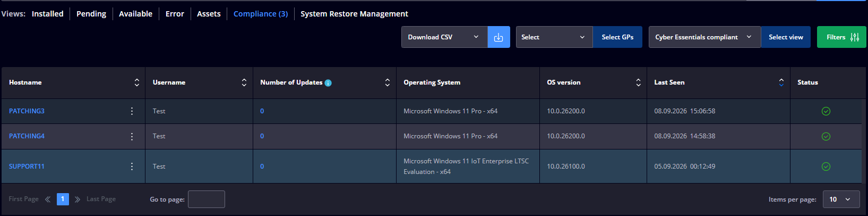The image size is (868, 216).
Task: Click the Operating System column header
Action: [432, 82]
